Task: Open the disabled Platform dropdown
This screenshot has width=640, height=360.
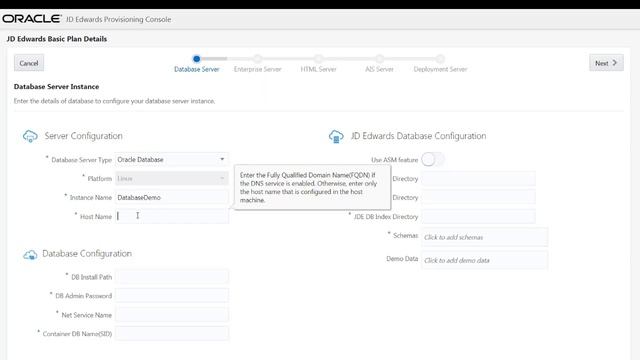Action: tap(171, 178)
